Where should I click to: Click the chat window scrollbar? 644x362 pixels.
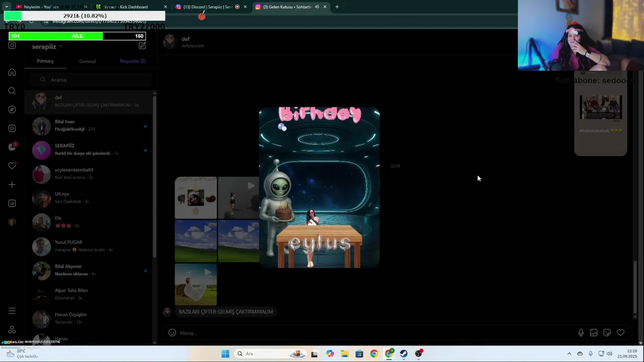(x=635, y=288)
